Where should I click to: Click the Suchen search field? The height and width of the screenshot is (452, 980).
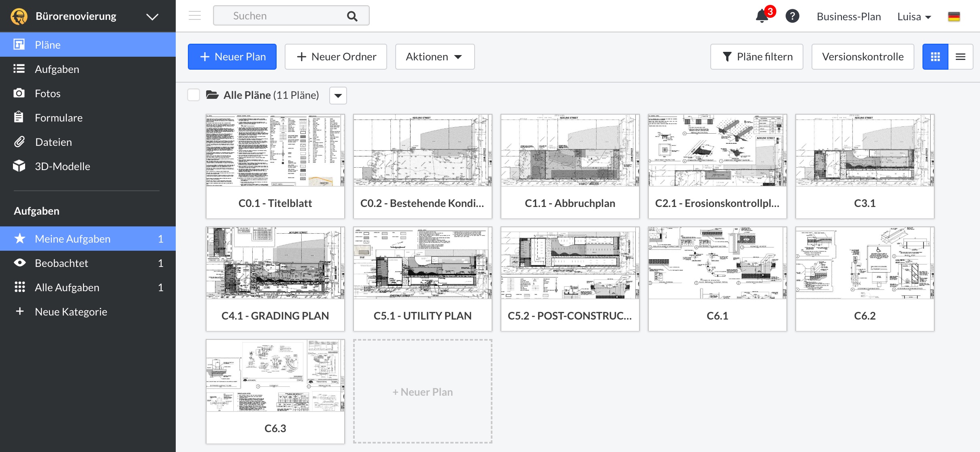291,16
